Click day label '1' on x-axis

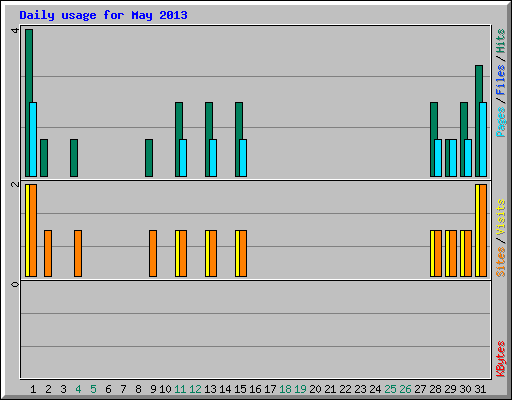33,389
